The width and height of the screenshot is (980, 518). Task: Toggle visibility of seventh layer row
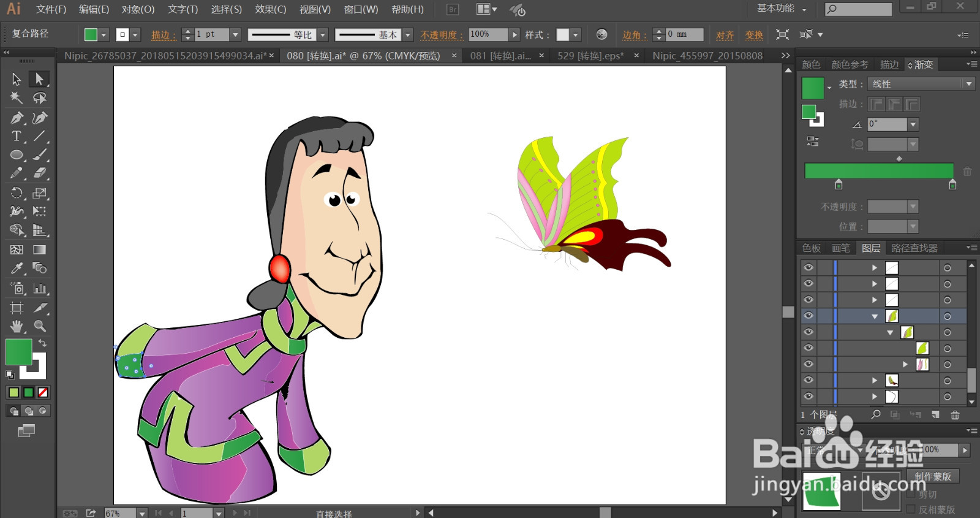(809, 364)
